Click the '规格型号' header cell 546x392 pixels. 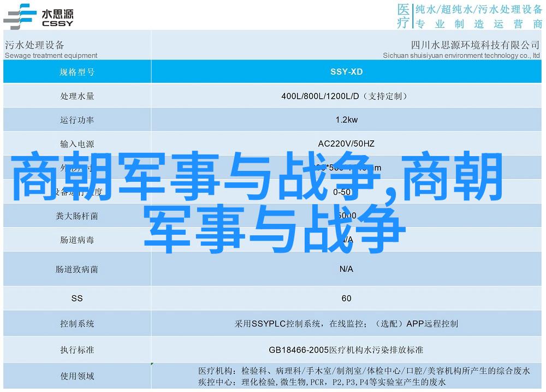(77, 72)
